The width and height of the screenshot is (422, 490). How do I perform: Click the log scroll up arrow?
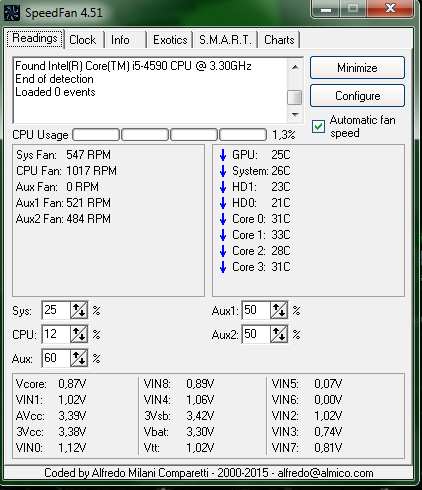coord(295,67)
